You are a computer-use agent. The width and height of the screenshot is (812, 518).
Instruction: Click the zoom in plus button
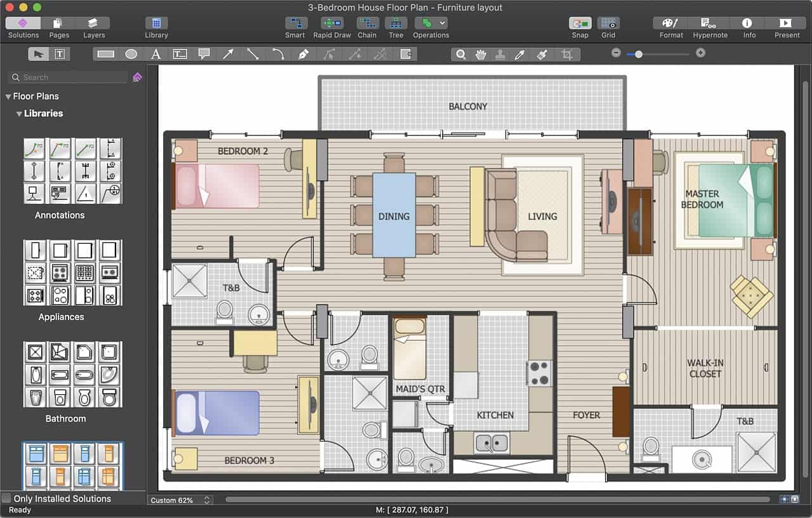(x=700, y=53)
